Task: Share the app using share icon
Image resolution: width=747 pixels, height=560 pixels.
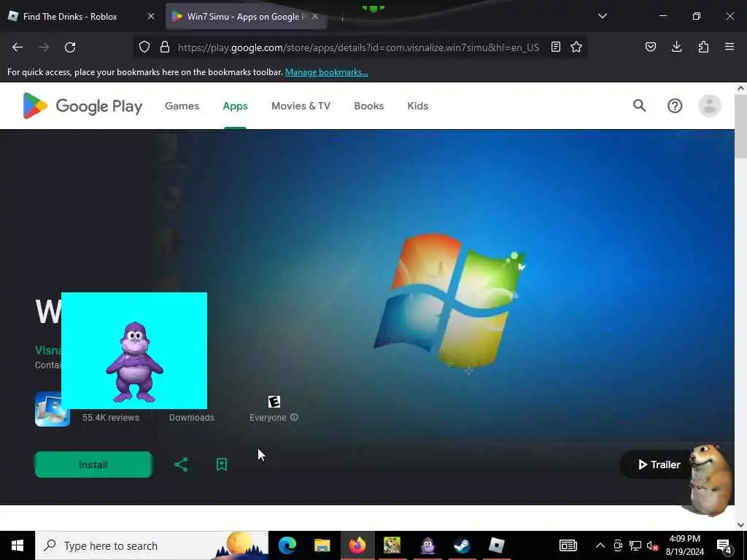Action: click(181, 464)
